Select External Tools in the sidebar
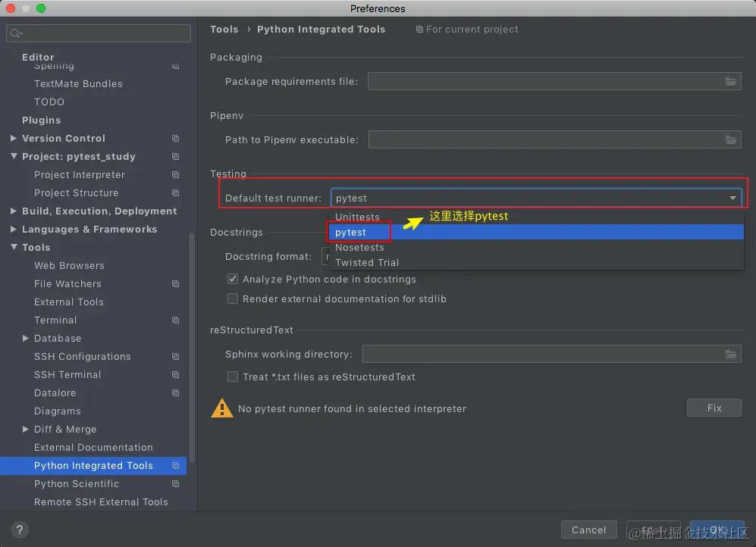 (69, 302)
